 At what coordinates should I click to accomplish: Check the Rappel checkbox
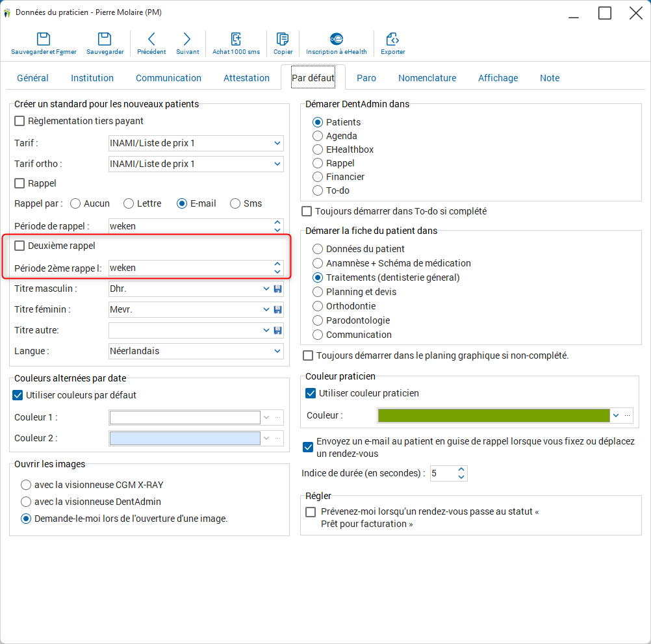[19, 183]
